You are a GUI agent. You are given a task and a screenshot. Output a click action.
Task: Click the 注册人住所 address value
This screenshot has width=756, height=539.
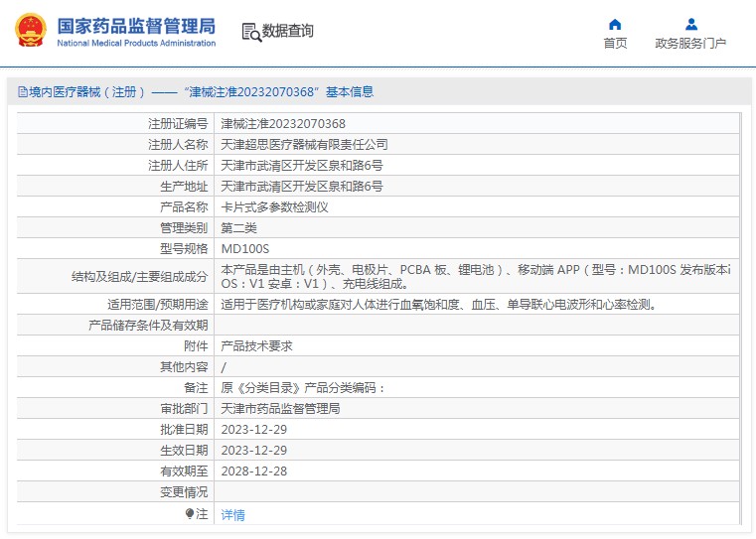tap(302, 165)
